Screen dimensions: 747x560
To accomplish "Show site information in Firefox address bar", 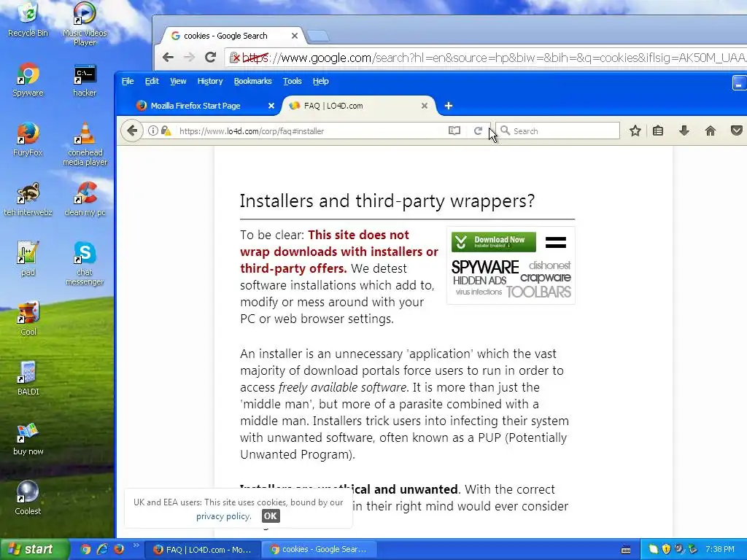I will click(152, 131).
